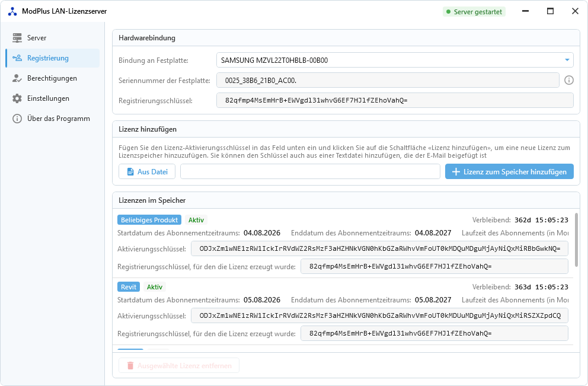Click the SAMSUNG MZVL22T0HBLB-00B00 combo box
The width and height of the screenshot is (588, 386).
click(x=395, y=60)
